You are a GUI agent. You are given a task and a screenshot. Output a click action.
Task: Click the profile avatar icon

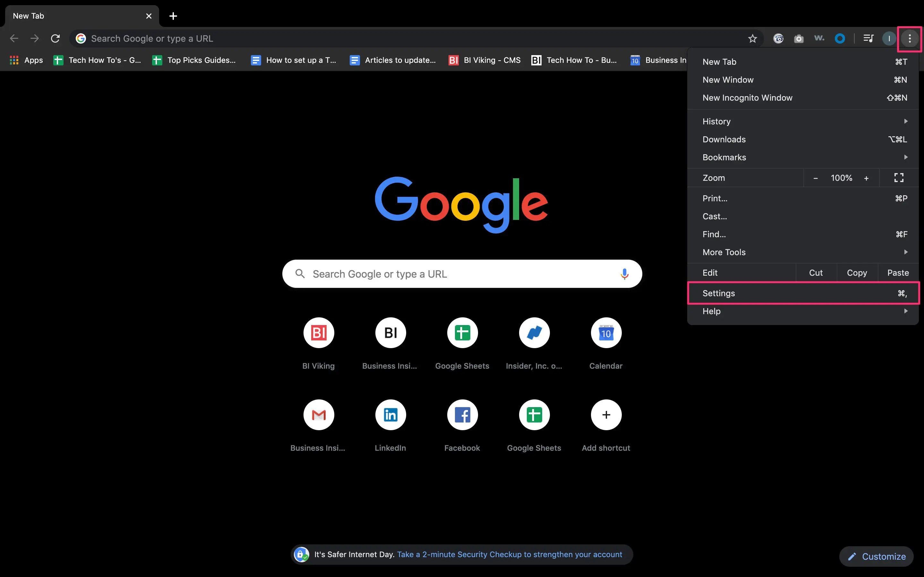coord(889,38)
